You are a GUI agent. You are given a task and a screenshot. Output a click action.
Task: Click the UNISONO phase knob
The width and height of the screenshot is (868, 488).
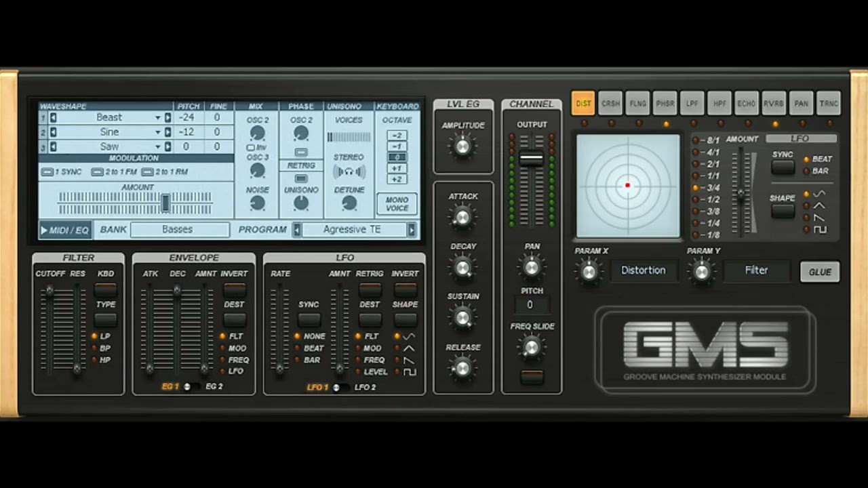tap(301, 203)
